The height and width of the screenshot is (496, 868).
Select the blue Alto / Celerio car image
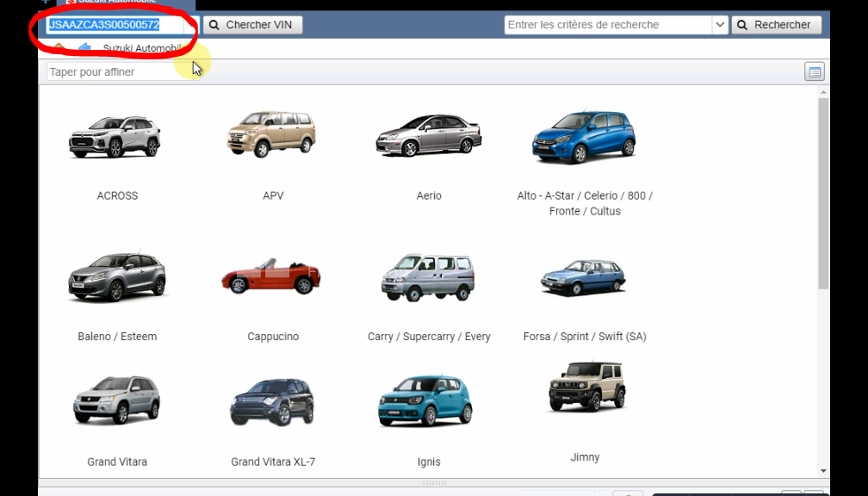click(584, 137)
